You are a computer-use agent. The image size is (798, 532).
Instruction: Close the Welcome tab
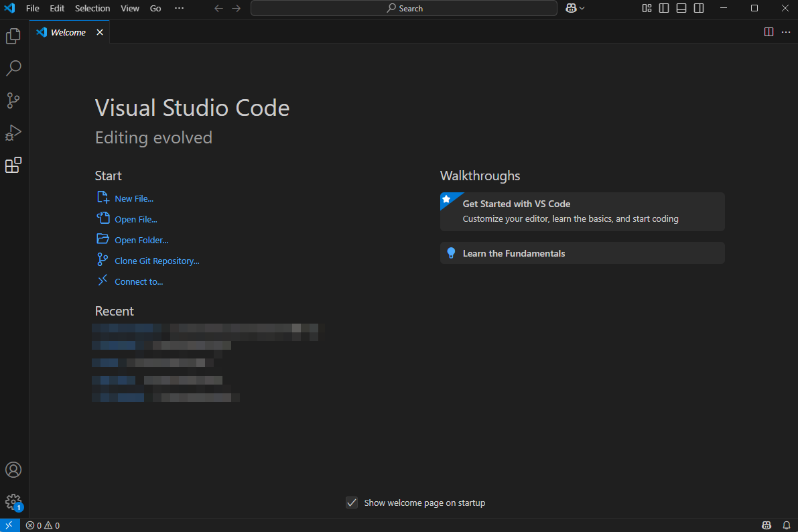tap(100, 32)
